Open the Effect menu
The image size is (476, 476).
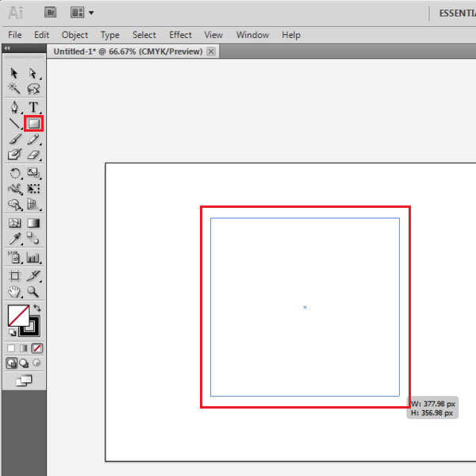tap(180, 35)
